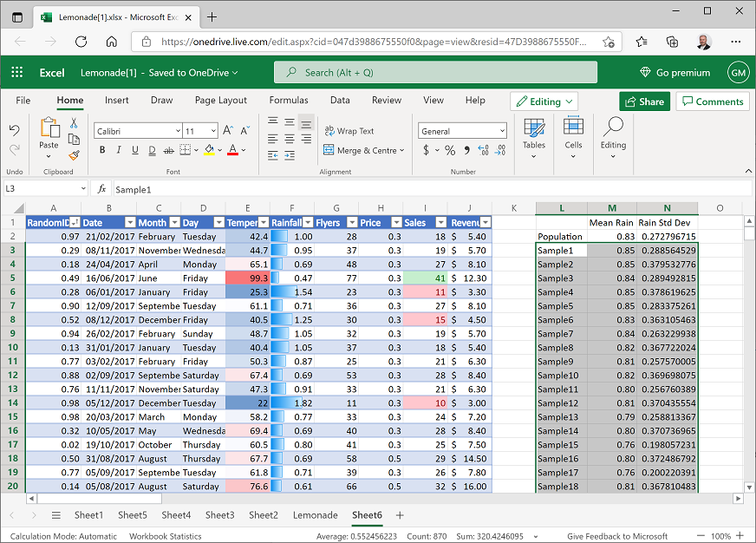The image size is (756, 543).
Task: Click the Format Painter brush icon
Action: pos(74,154)
